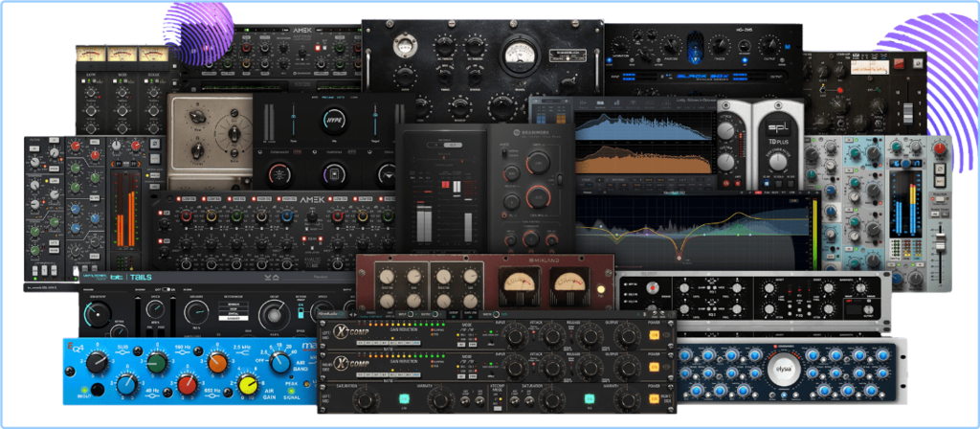Image resolution: width=980 pixels, height=429 pixels.
Task: Click the Compression module knob below the HYPE dial
Action: tap(280, 174)
